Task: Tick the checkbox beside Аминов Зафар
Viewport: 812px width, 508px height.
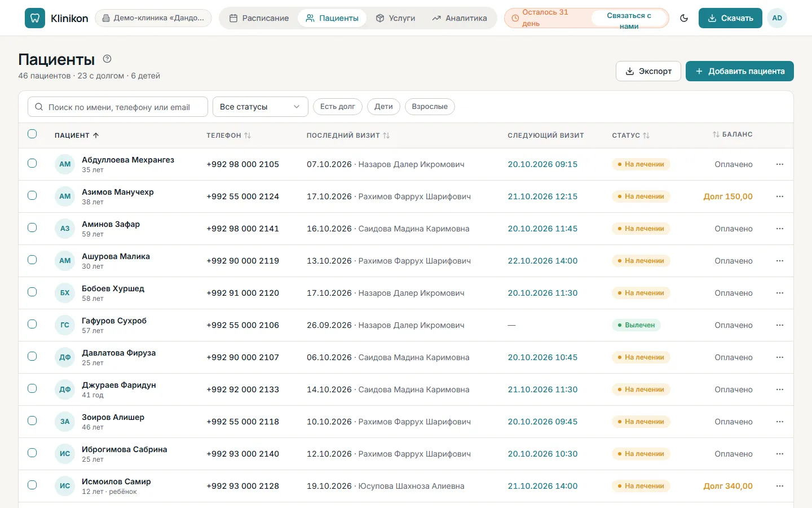Action: tap(32, 227)
